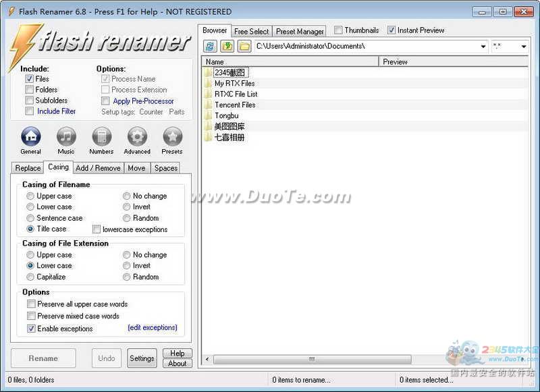Click the Help button
Image resolution: width=540 pixels, height=392 pixels.
click(177, 353)
